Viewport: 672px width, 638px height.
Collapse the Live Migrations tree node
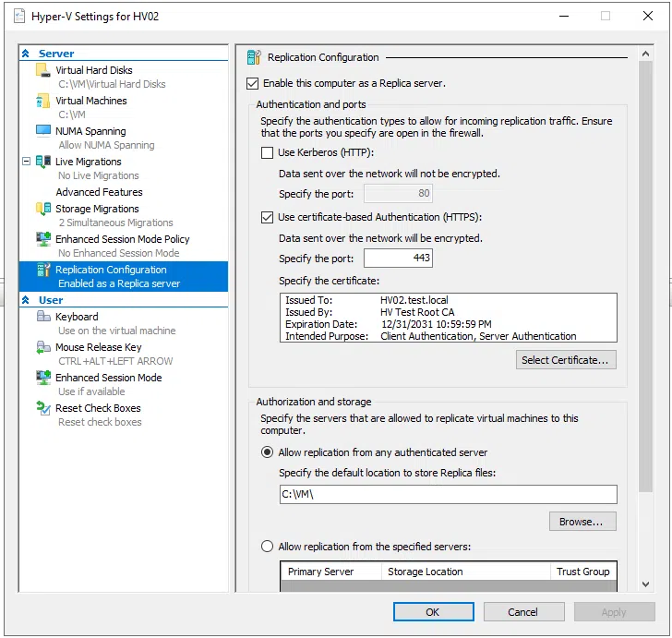pyautogui.click(x=29, y=162)
